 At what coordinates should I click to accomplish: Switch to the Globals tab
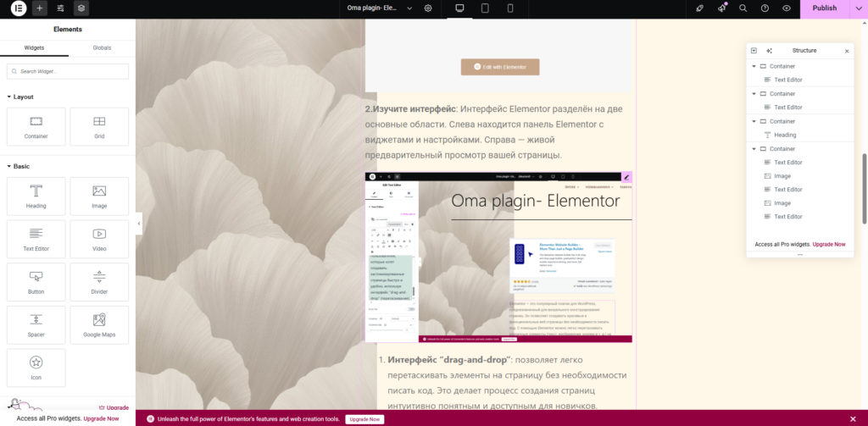pyautogui.click(x=102, y=48)
